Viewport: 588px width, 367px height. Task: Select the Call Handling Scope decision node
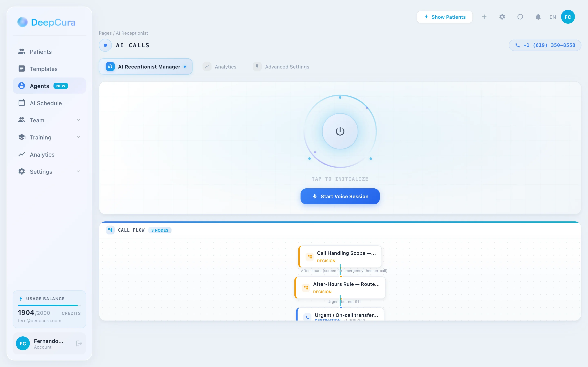340,256
